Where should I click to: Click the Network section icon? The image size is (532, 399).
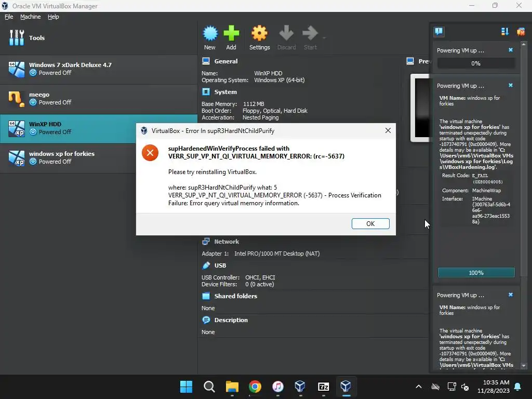point(206,242)
